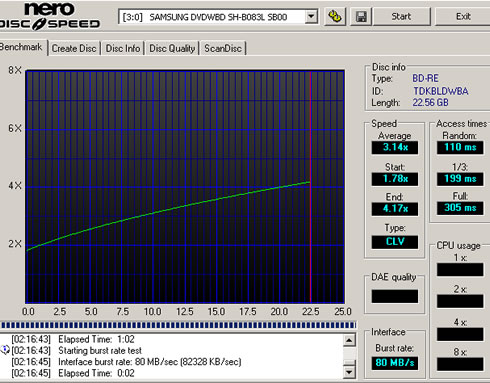The image size is (490, 383).
Task: Open the Create Disc tab
Action: pos(74,48)
